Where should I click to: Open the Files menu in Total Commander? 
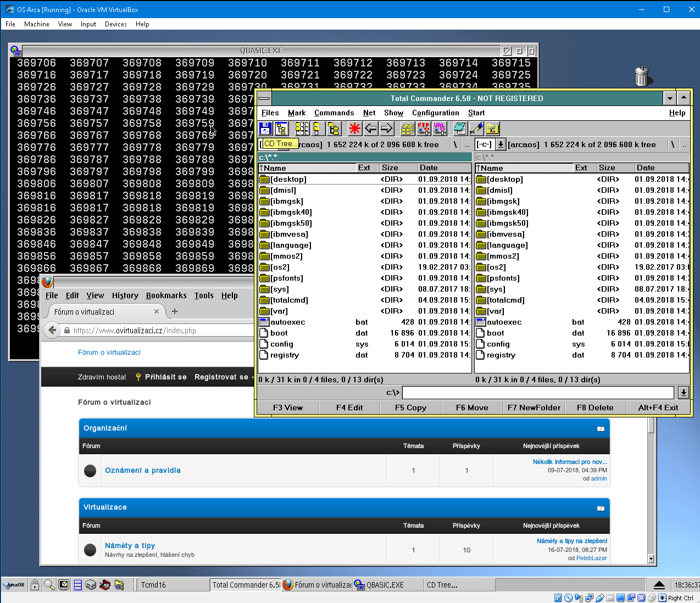pos(270,113)
